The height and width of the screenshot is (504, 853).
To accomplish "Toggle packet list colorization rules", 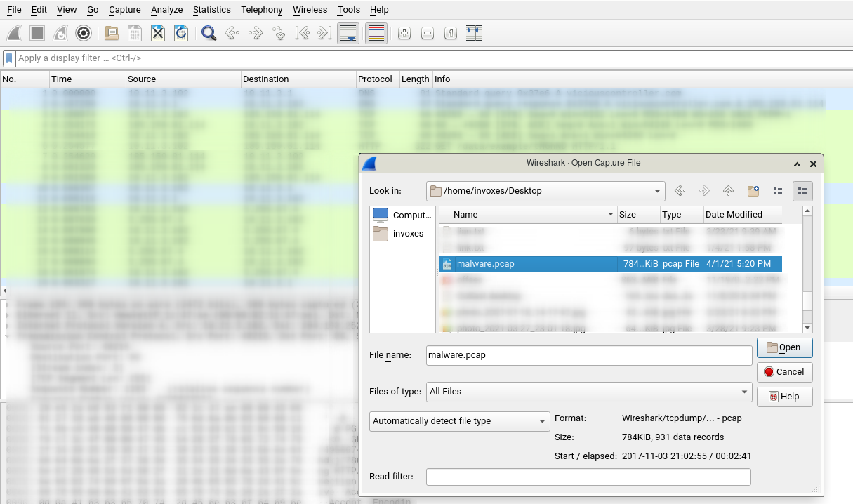I will (x=376, y=33).
